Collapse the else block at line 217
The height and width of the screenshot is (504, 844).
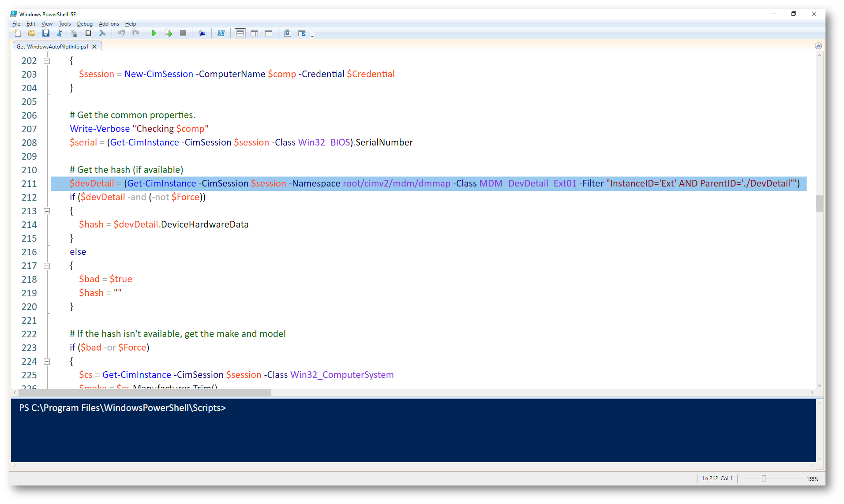coord(47,266)
